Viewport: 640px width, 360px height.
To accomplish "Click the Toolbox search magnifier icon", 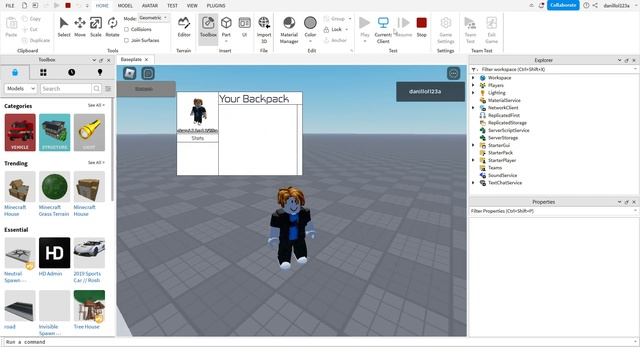I will (97, 88).
